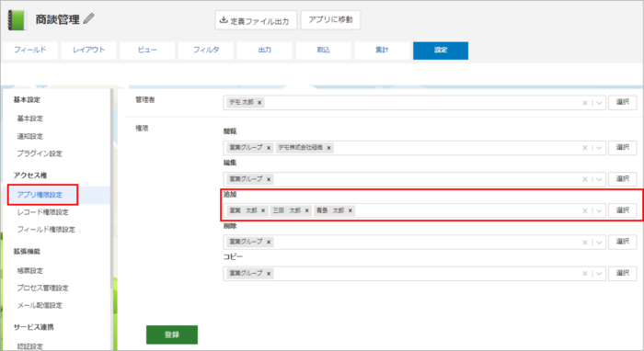Open 帳票設定 in the sidebar

tap(30, 271)
